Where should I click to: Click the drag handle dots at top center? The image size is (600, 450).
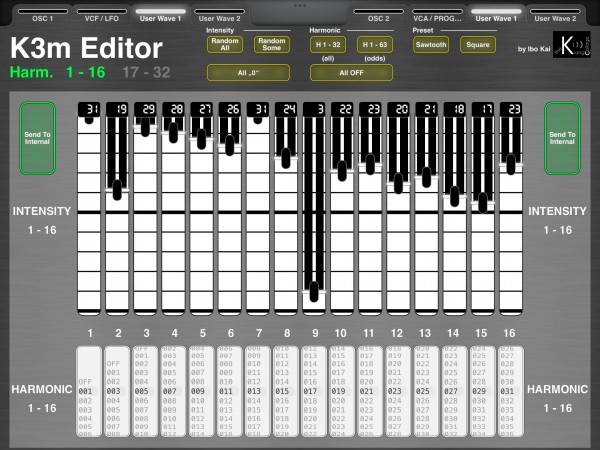(300, 5)
